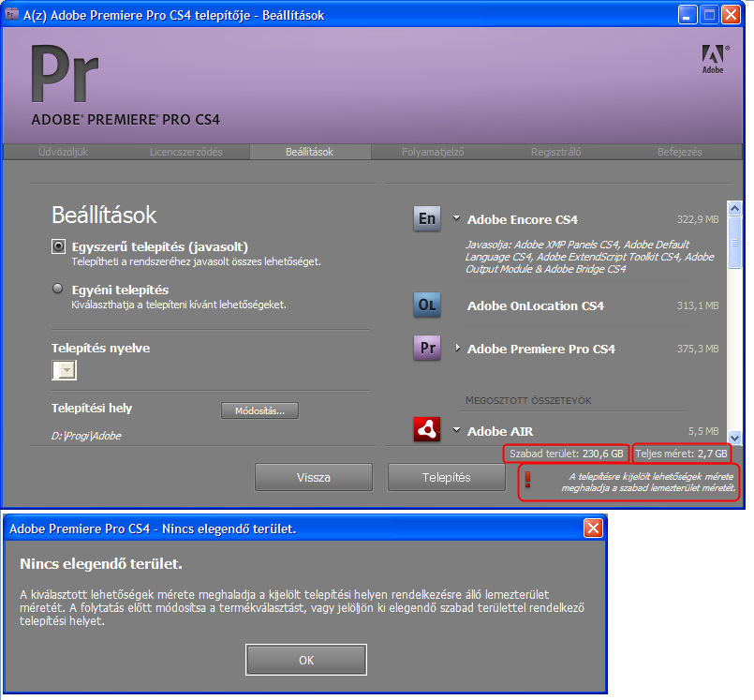
Task: Click the Adobe Encore CS4 En icon
Action: tap(427, 218)
